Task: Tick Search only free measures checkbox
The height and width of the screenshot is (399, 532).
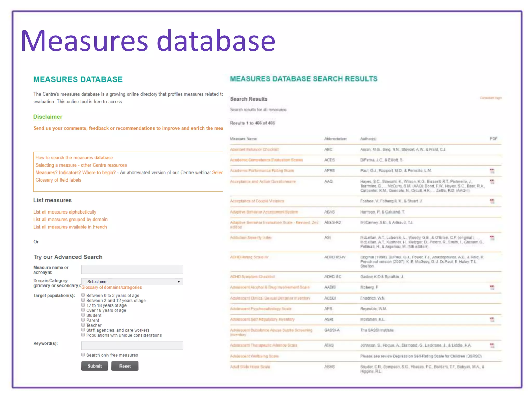Action: tap(83, 355)
